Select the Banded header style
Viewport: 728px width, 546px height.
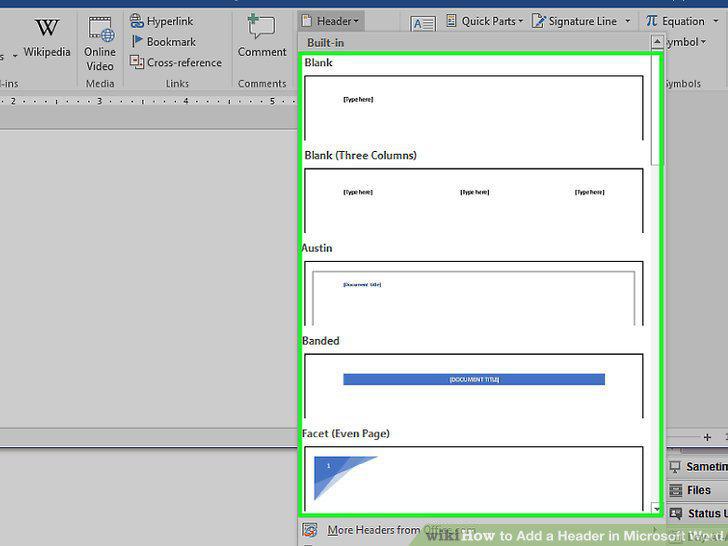point(474,386)
